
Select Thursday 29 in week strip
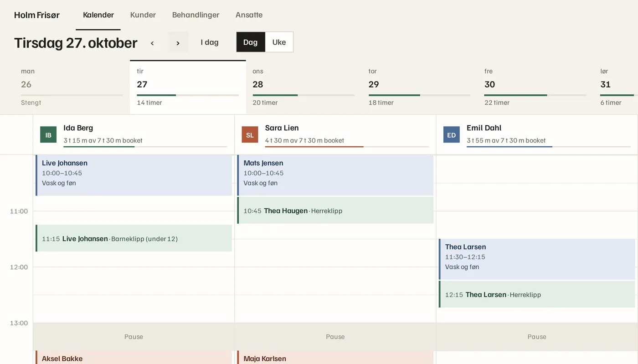click(x=419, y=87)
